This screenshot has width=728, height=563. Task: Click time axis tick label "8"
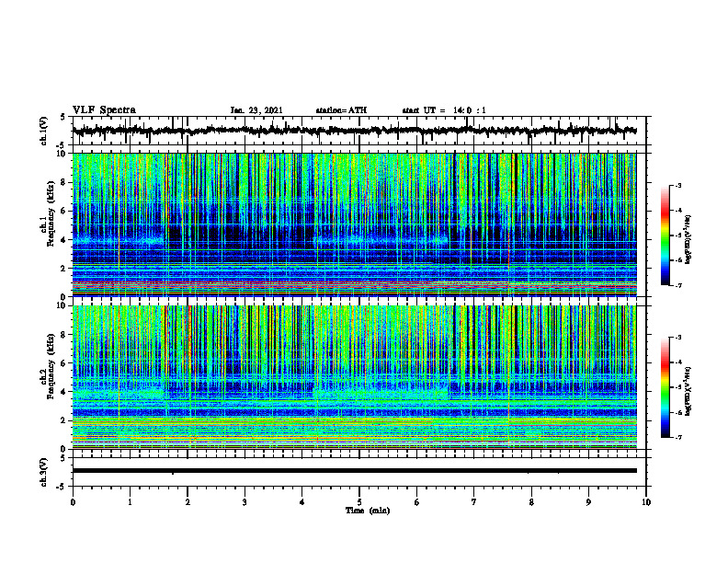click(x=531, y=502)
